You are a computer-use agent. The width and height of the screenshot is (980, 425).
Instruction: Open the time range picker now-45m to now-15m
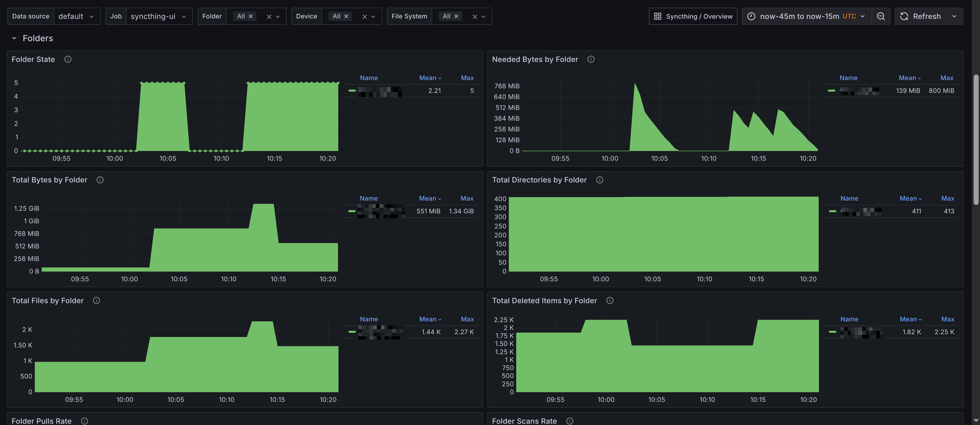tap(806, 16)
